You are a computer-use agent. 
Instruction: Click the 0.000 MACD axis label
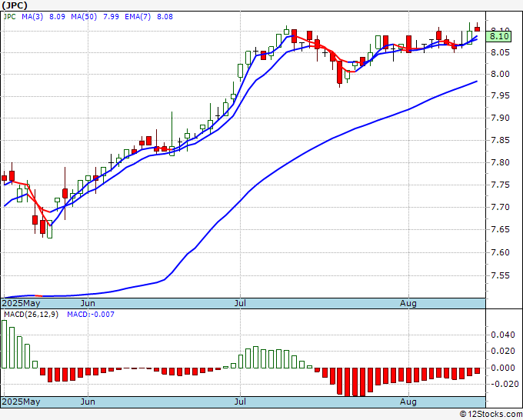click(503, 368)
